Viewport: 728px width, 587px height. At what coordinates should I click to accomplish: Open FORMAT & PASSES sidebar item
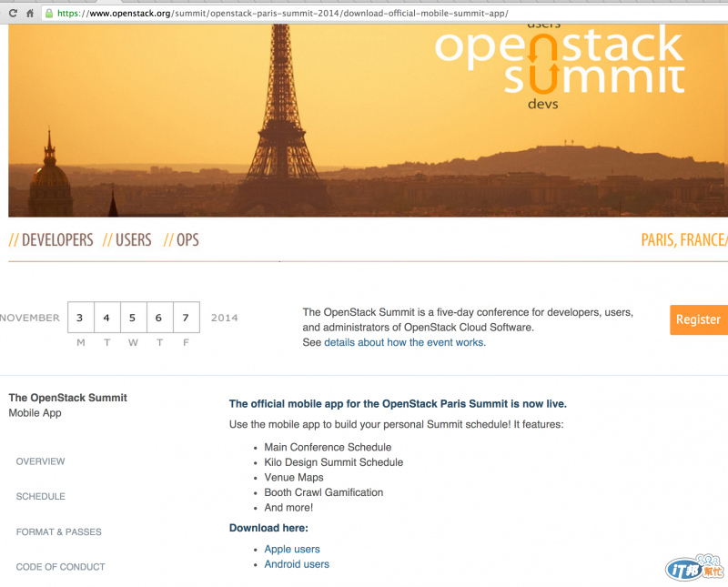tap(58, 531)
